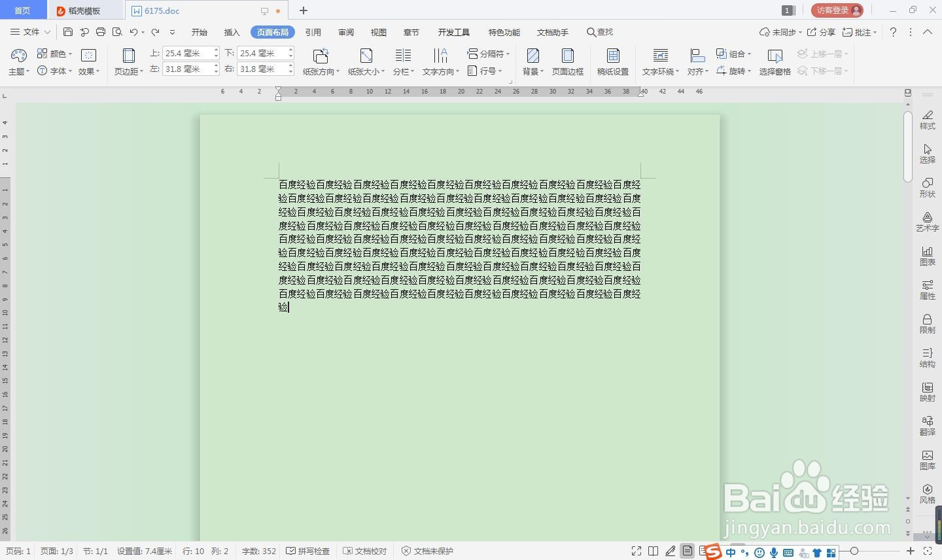Screen dimensions: 942x560
Task: Redo the last undone action
Action: 155,32
